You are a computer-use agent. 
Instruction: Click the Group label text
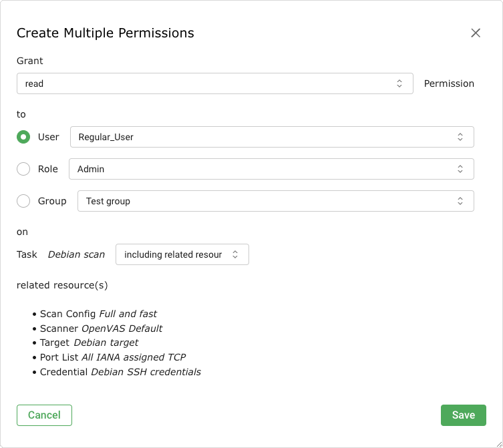pyautogui.click(x=52, y=201)
